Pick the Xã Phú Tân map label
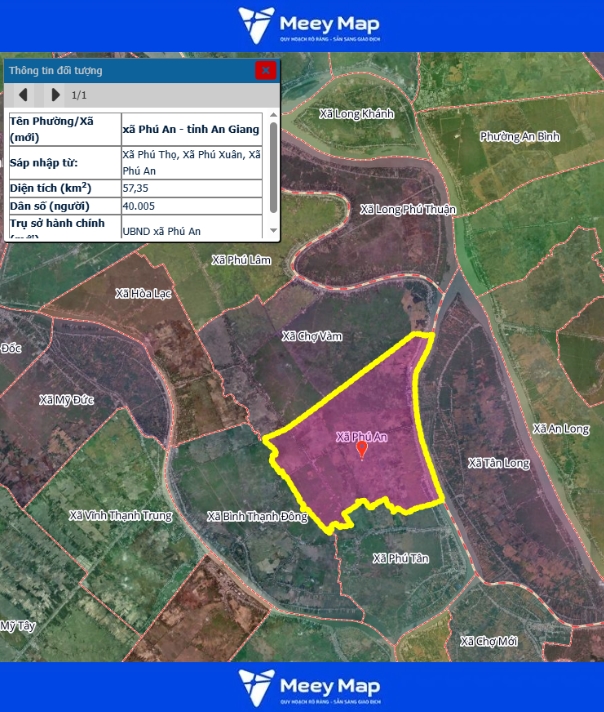Image resolution: width=604 pixels, height=712 pixels. tap(400, 558)
